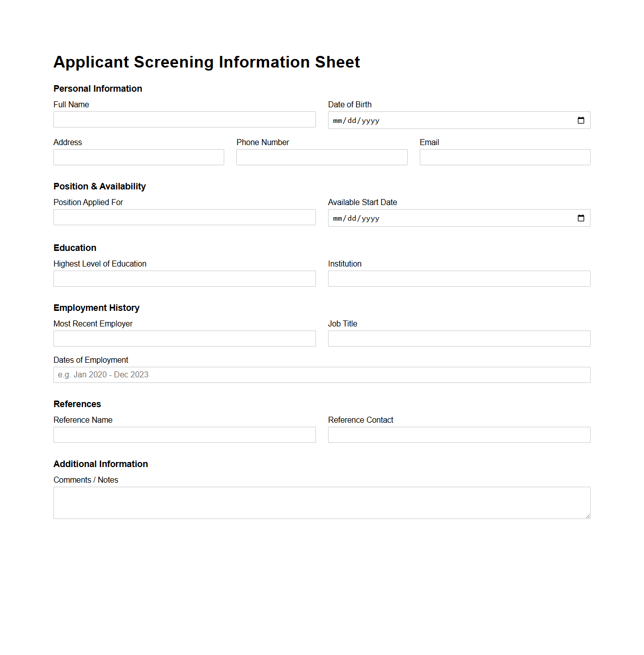
Task: Click the Highest Level of Education field
Action: click(184, 278)
